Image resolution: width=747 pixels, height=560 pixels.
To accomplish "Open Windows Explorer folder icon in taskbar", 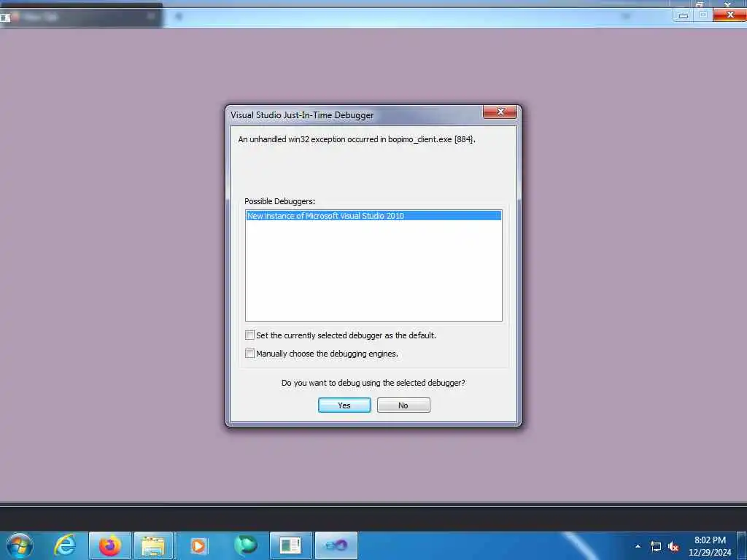I will click(x=153, y=545).
